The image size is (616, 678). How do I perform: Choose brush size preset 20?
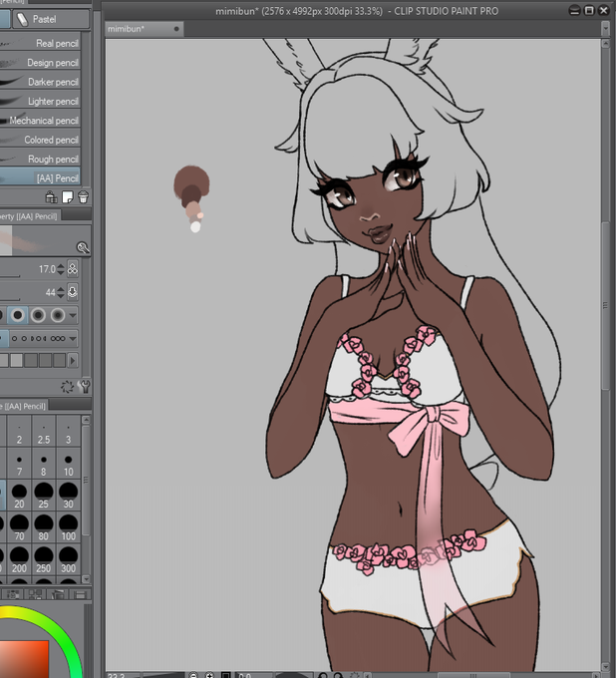19,497
